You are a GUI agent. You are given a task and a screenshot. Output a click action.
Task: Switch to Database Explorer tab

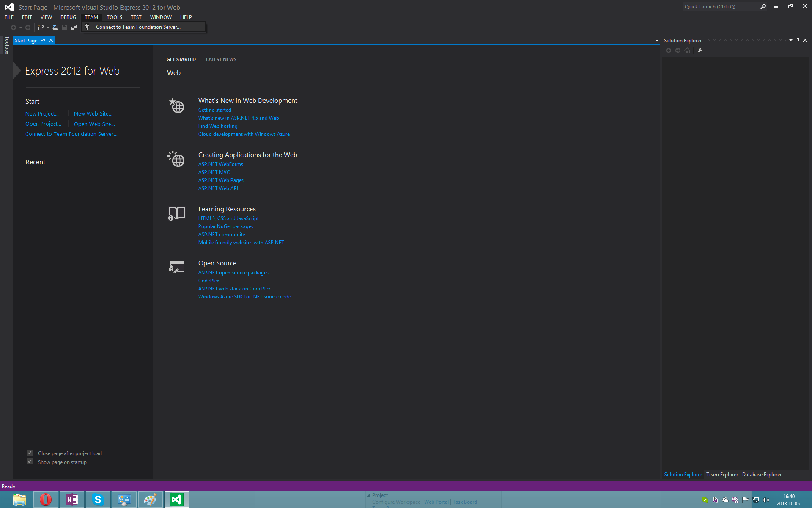[762, 475]
